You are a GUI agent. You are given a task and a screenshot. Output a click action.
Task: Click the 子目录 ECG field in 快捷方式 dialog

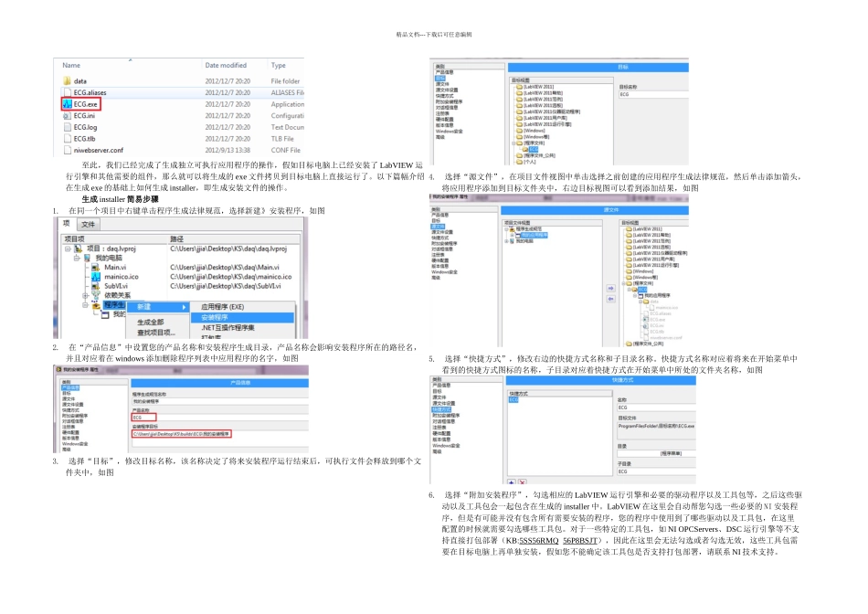[657, 471]
